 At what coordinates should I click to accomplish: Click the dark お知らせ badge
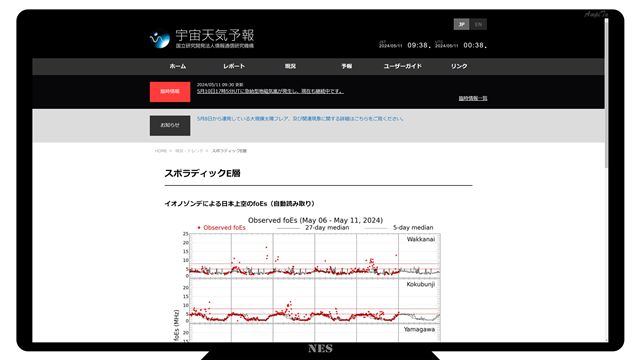170,125
